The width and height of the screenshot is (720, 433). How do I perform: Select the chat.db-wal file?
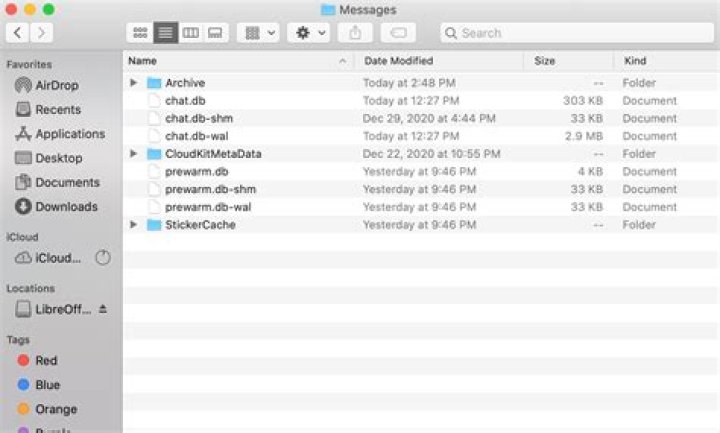(197, 136)
